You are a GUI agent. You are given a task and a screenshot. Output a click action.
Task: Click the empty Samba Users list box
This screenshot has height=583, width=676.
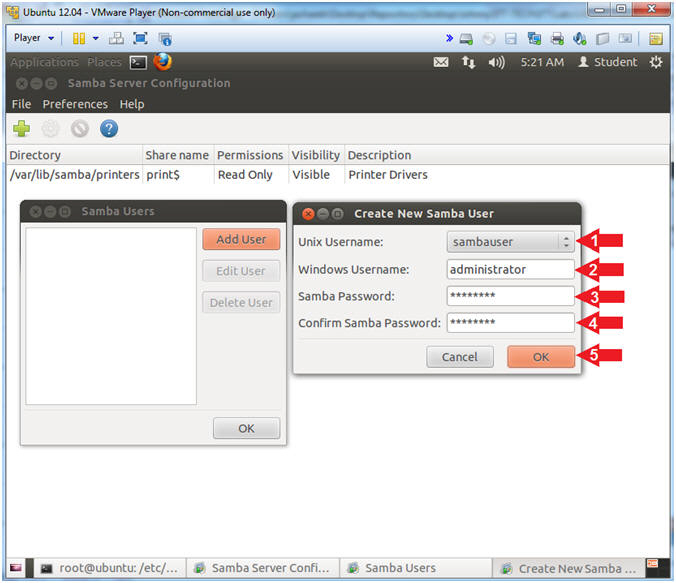coord(111,316)
